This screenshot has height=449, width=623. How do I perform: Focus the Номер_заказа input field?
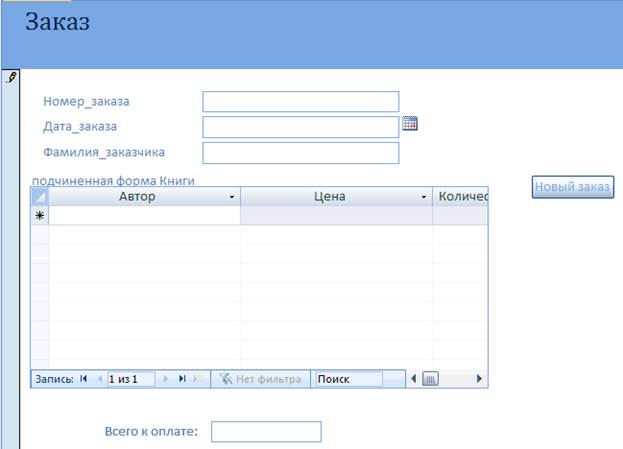(x=301, y=102)
